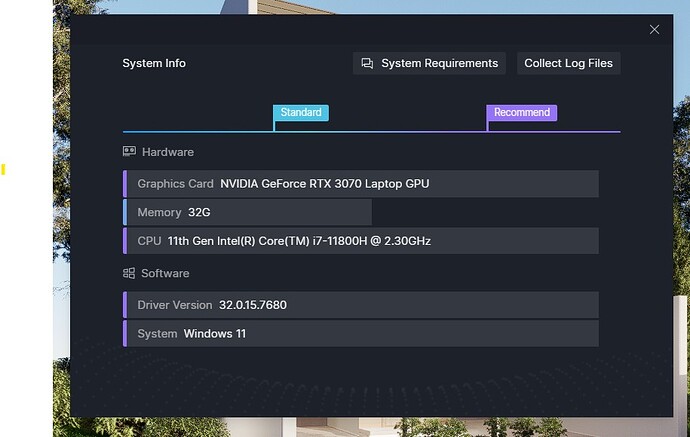Select the Intel Core i7-11800H value
Viewport: 690px width, 437px height.
(x=299, y=241)
